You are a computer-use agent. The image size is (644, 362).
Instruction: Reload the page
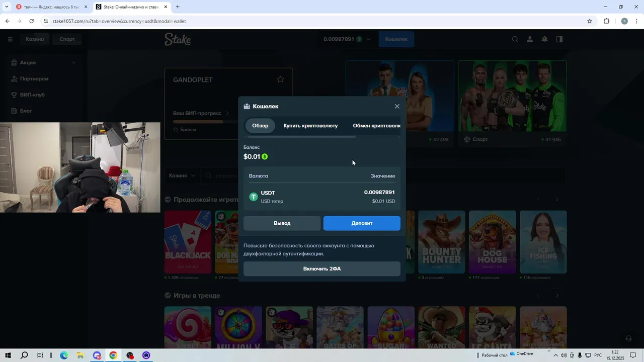[x=31, y=21]
